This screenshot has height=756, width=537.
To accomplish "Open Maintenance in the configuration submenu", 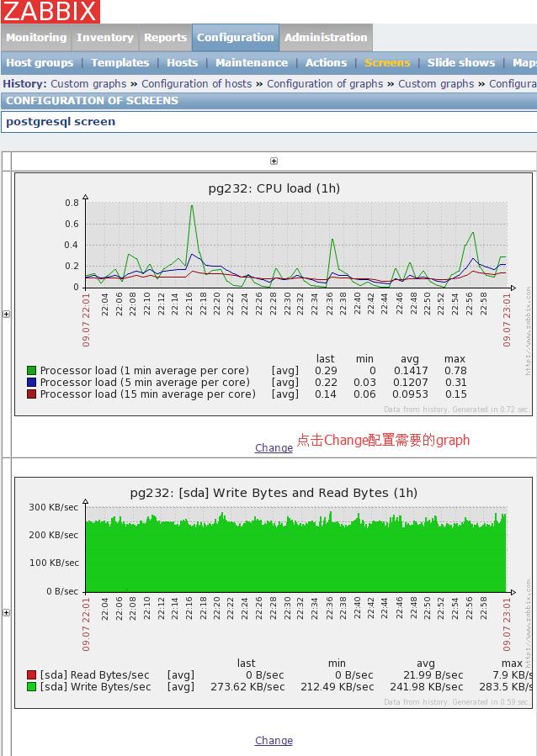I will (251, 63).
